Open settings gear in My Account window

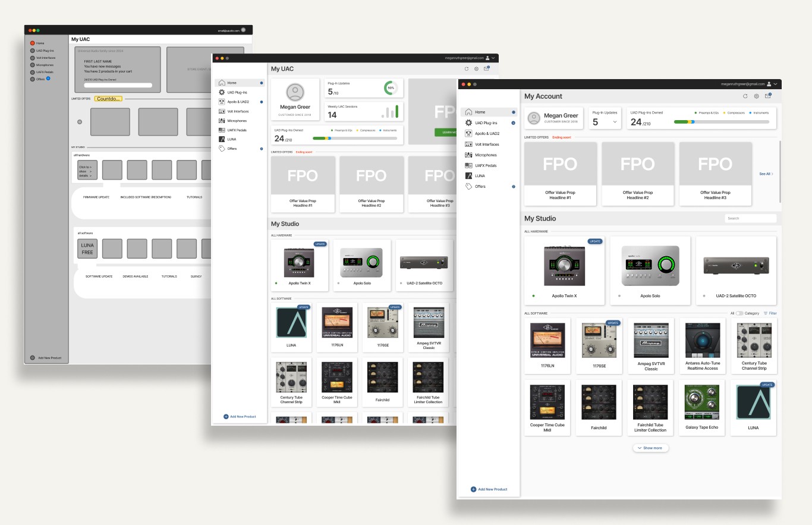point(757,96)
